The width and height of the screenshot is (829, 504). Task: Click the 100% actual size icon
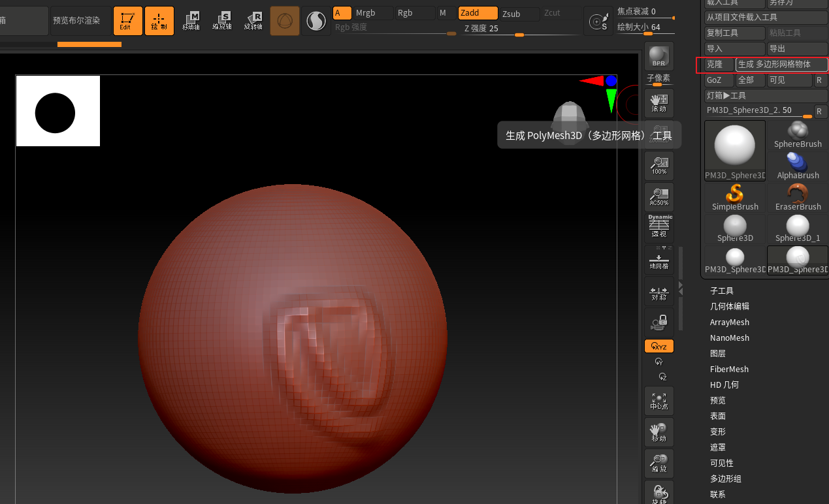coord(658,166)
